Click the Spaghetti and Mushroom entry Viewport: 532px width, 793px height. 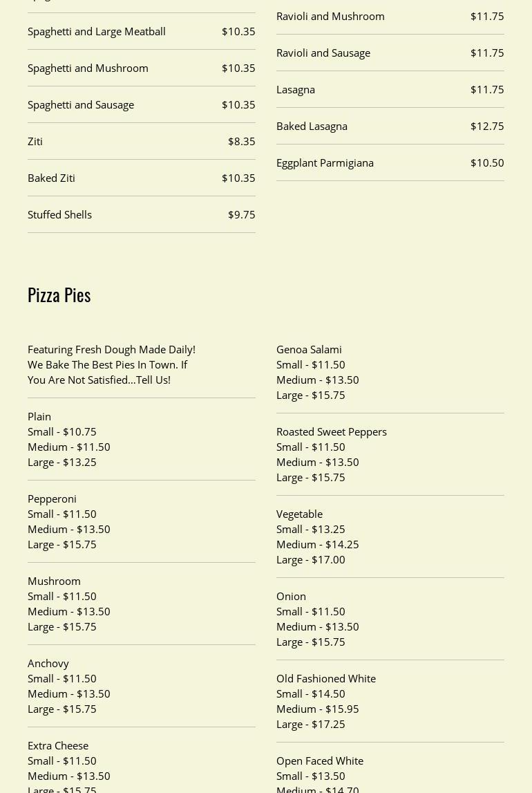(88, 68)
